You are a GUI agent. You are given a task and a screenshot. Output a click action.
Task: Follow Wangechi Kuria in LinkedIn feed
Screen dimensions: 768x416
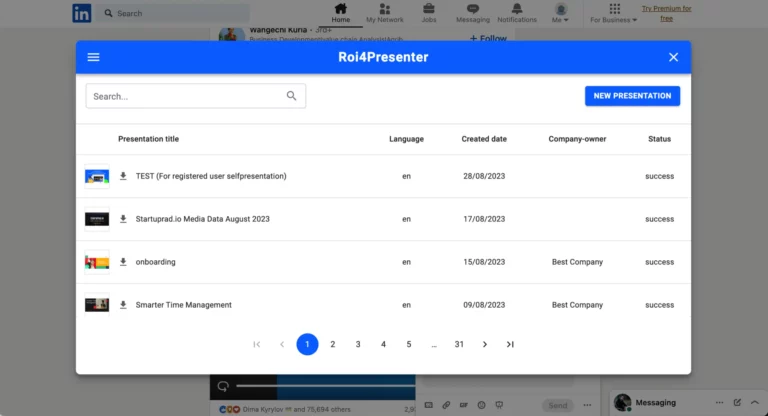[x=488, y=38]
